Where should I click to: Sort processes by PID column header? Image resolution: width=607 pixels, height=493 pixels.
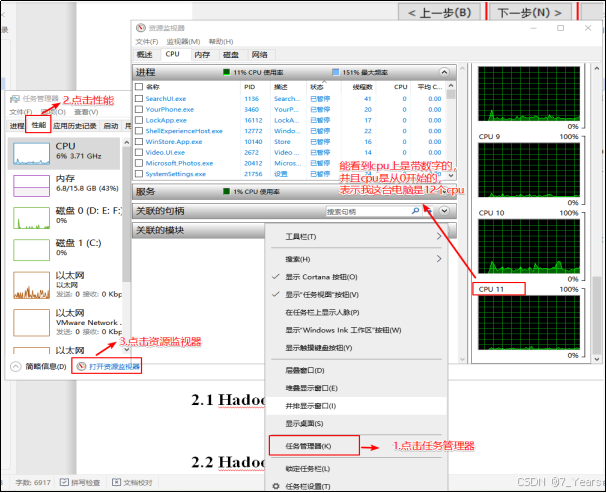(250, 87)
